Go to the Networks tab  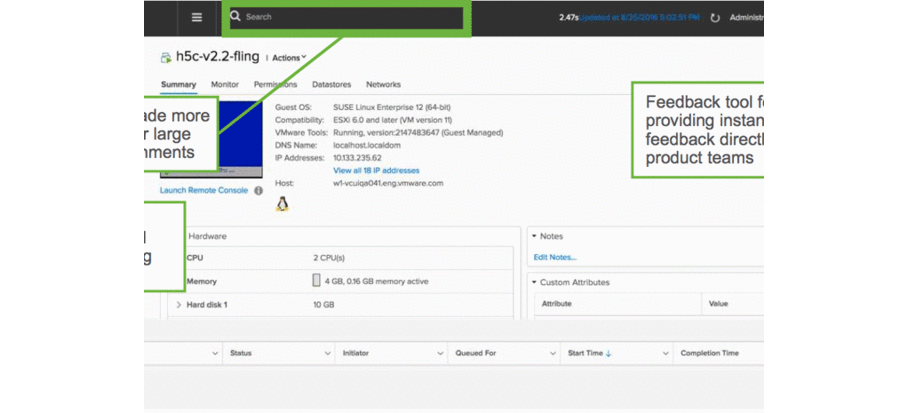[383, 85]
